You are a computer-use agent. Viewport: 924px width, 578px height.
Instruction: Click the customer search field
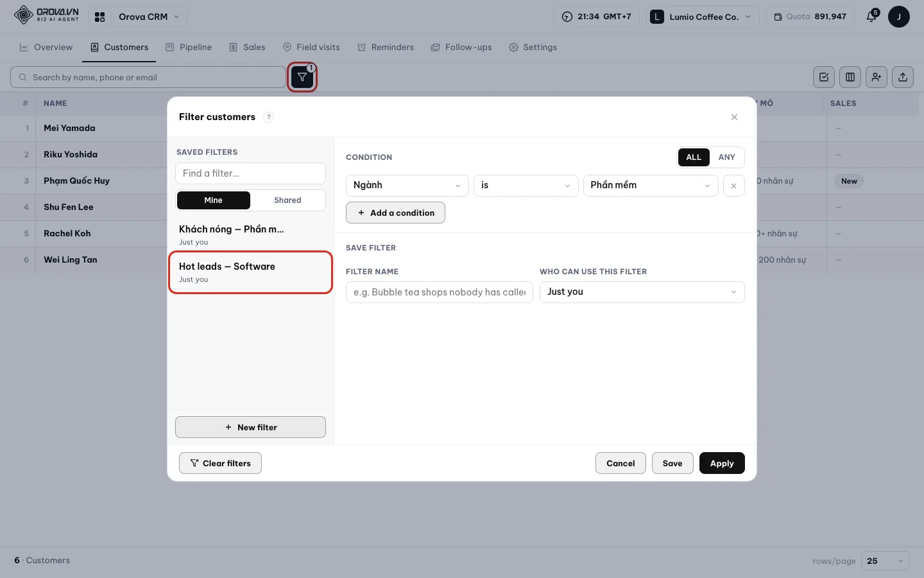(x=148, y=77)
